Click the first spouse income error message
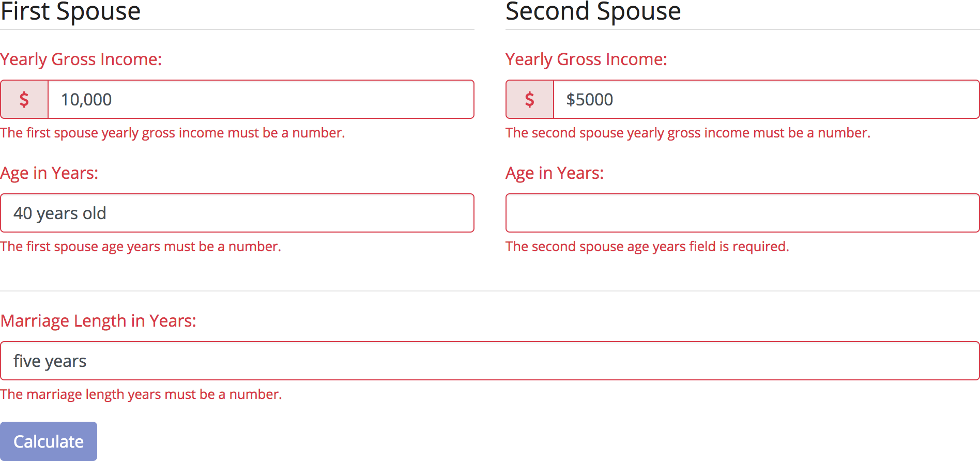The height and width of the screenshot is (461, 980). pyautogui.click(x=172, y=133)
